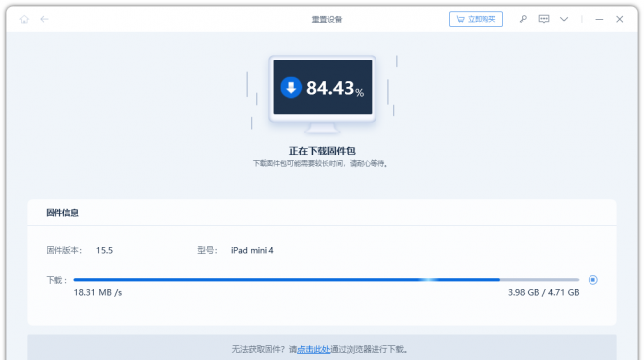Click the download progress bar

(x=326, y=280)
